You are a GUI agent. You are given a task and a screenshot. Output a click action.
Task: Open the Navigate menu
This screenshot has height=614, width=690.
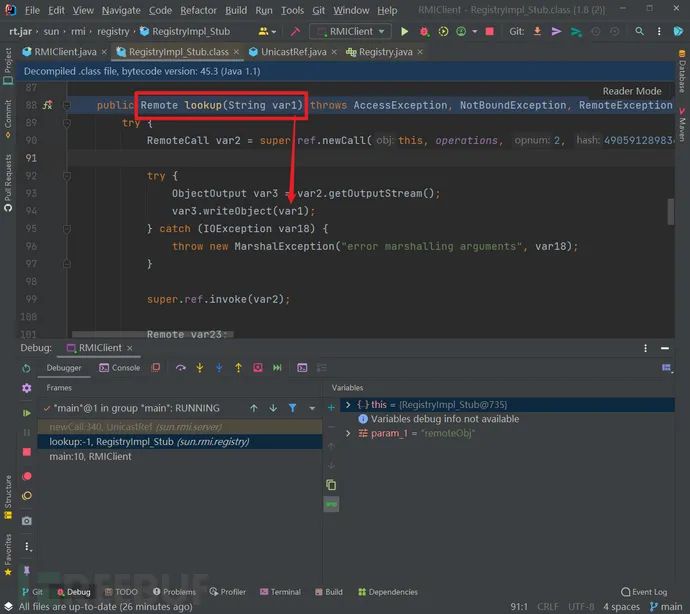[121, 10]
